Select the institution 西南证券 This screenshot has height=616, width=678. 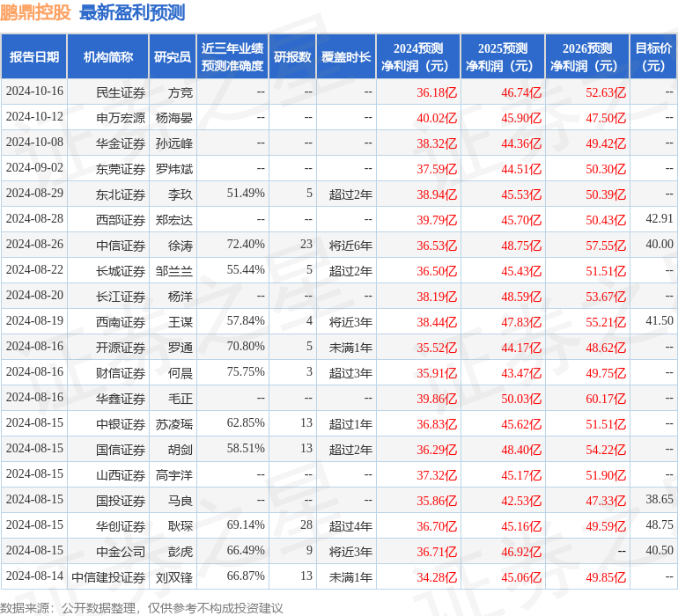pyautogui.click(x=121, y=322)
